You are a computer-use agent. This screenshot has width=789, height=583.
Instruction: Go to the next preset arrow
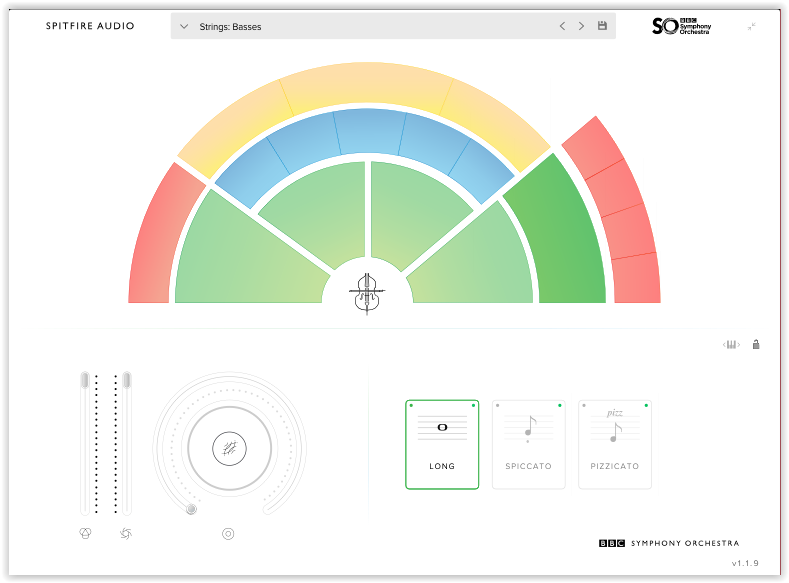pyautogui.click(x=581, y=26)
